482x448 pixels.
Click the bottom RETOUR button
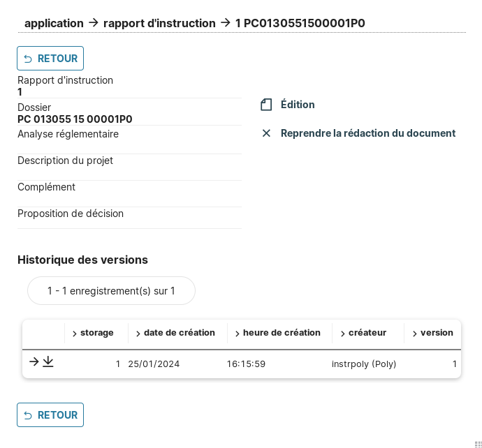50,415
